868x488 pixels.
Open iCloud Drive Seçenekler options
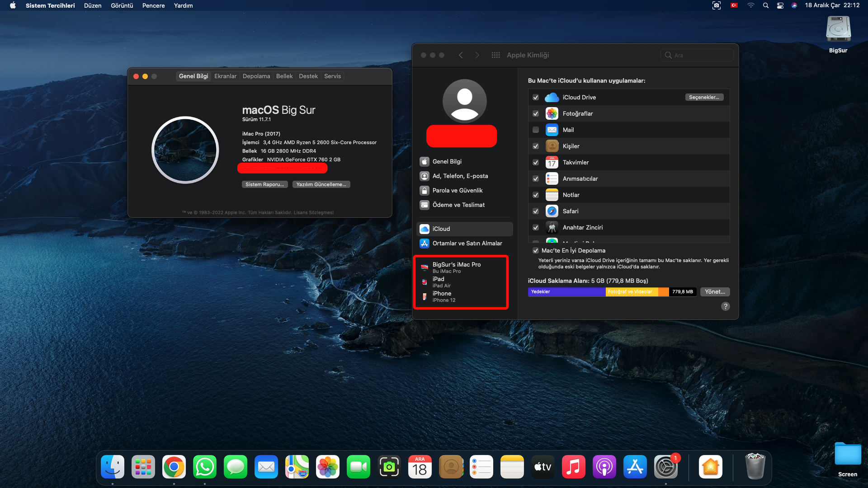click(x=704, y=98)
